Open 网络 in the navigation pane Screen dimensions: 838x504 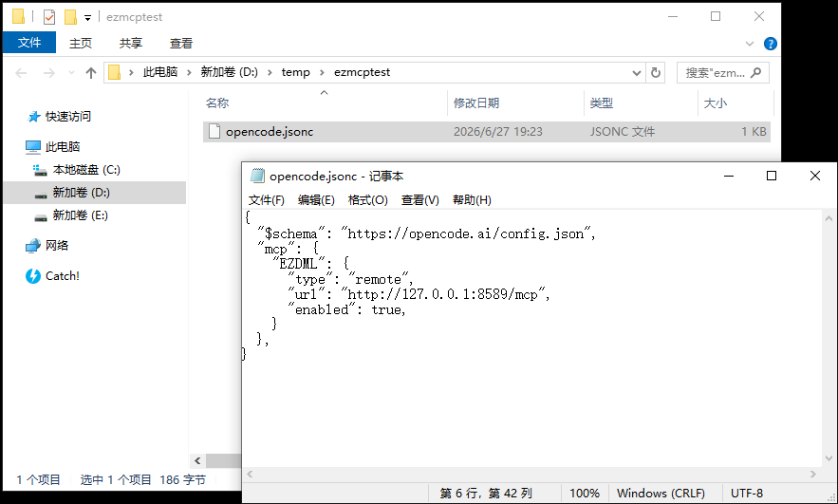pos(57,245)
